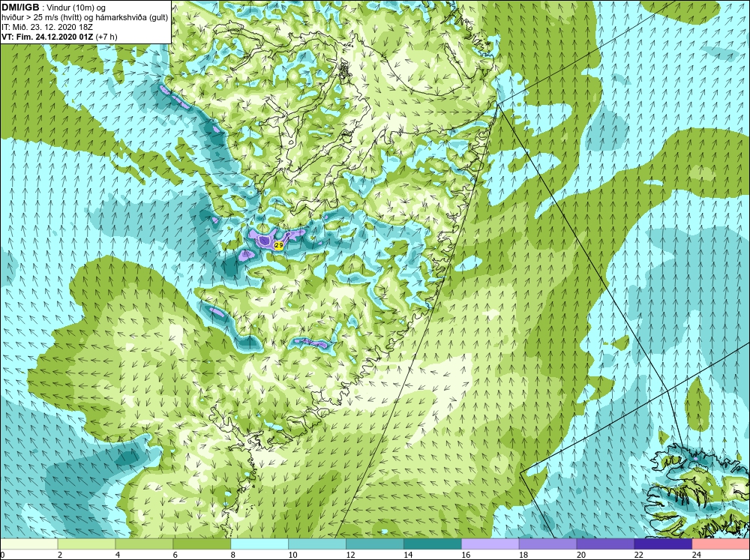Select the teal 12–14 m/s legend swatch

pos(375,544)
